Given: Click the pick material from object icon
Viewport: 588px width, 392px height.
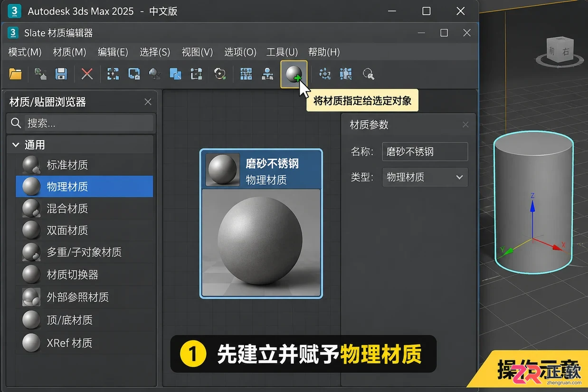Looking at the screenshot, I should point(41,74).
